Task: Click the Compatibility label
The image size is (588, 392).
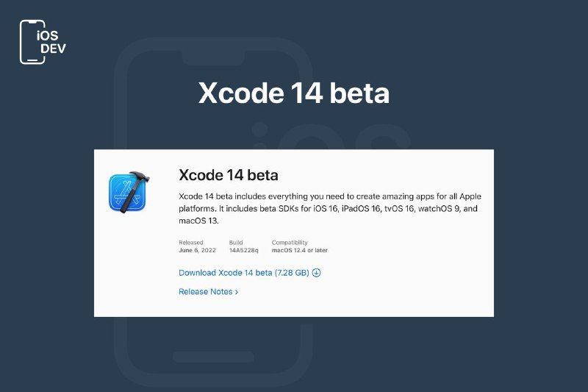Action: click(x=290, y=242)
